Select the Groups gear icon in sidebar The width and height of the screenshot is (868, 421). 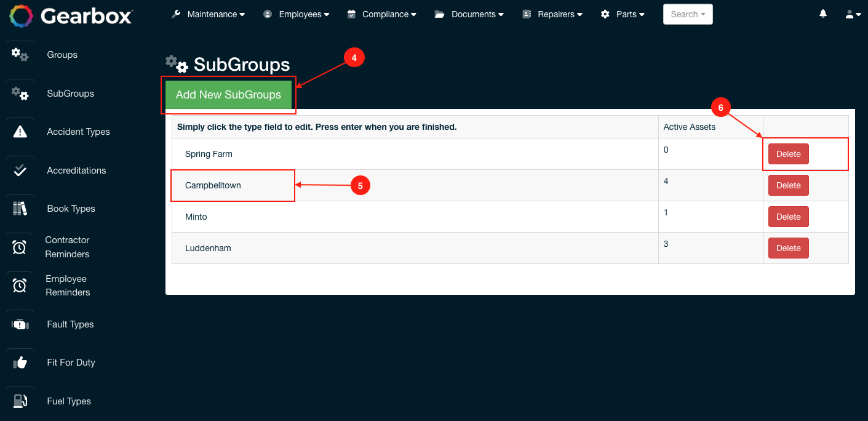coord(20,55)
